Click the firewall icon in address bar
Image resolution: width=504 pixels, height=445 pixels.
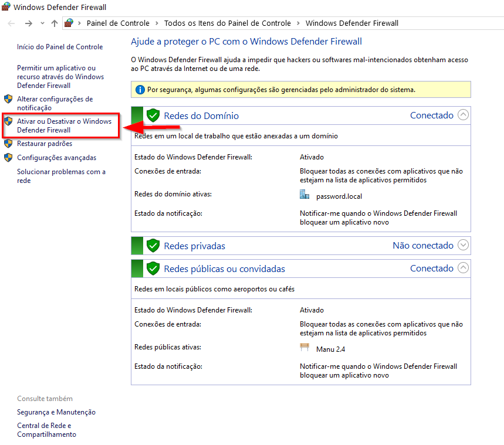pyautogui.click(x=69, y=23)
